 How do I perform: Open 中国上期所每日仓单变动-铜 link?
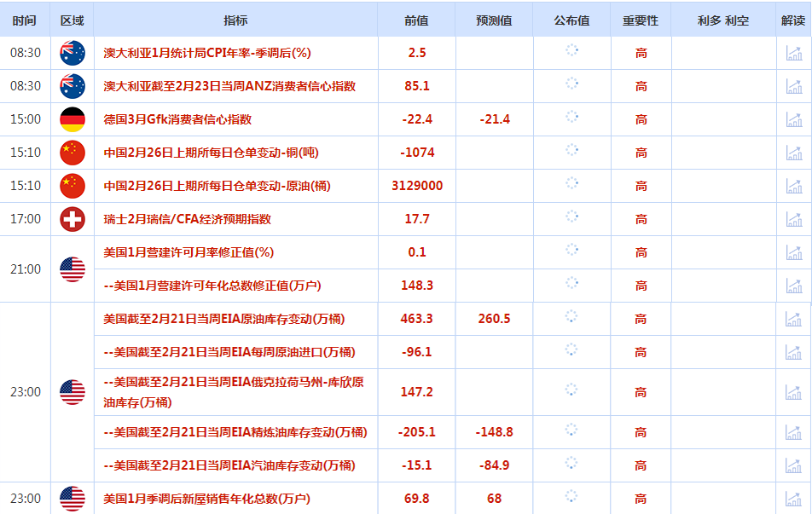[x=212, y=153]
